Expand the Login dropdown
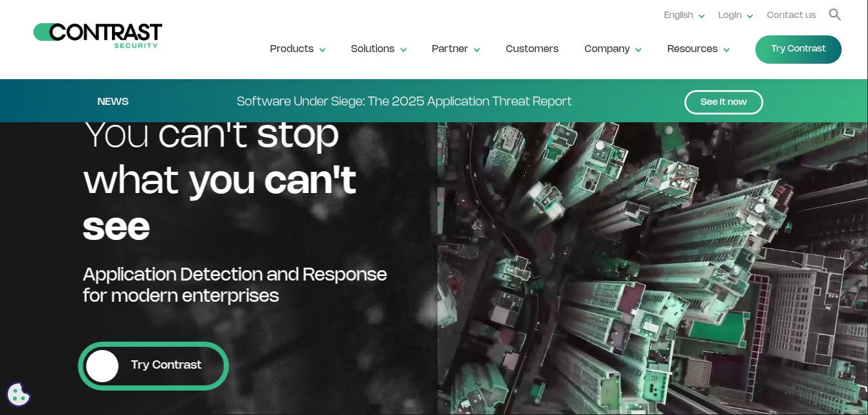Screen dimensions: 868x415 [735, 15]
